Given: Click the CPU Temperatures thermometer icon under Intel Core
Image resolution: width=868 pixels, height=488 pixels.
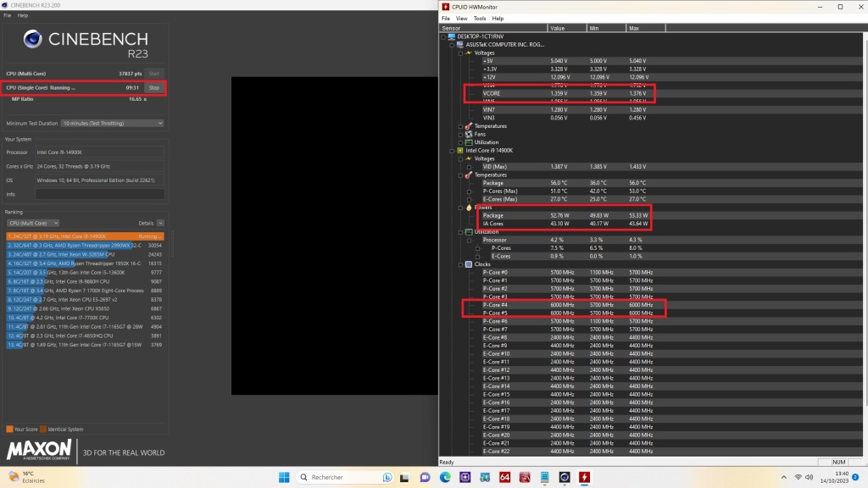Looking at the screenshot, I should click(469, 175).
